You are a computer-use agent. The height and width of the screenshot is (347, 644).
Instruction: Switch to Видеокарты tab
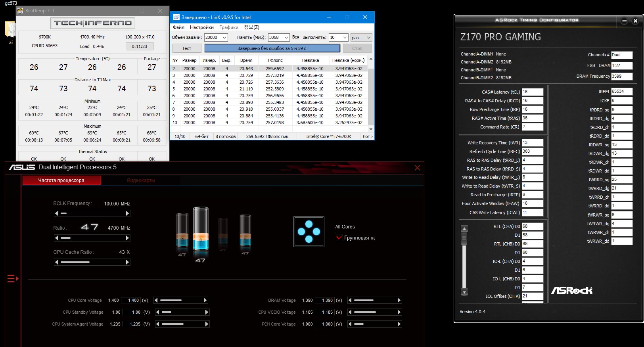point(141,180)
